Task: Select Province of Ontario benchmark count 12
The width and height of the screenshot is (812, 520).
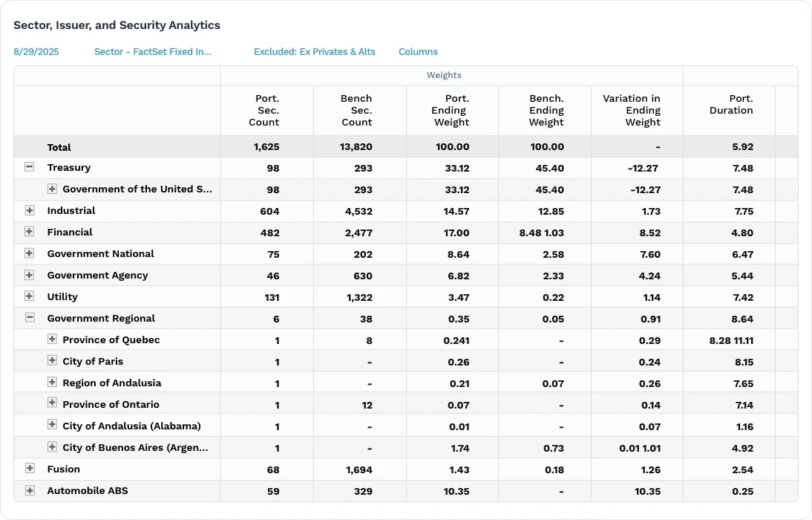Action: (367, 406)
